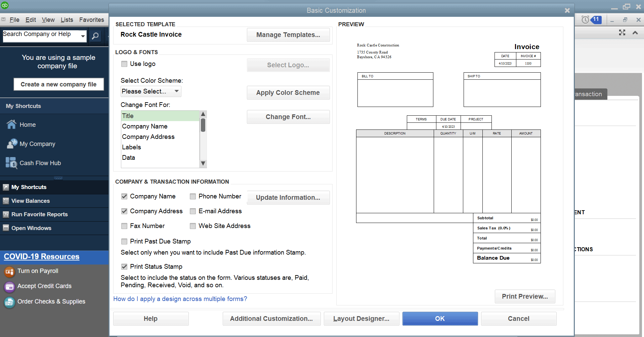The height and width of the screenshot is (337, 644).
Task: Open Cash Flow Hub icon
Action: pos(11,163)
